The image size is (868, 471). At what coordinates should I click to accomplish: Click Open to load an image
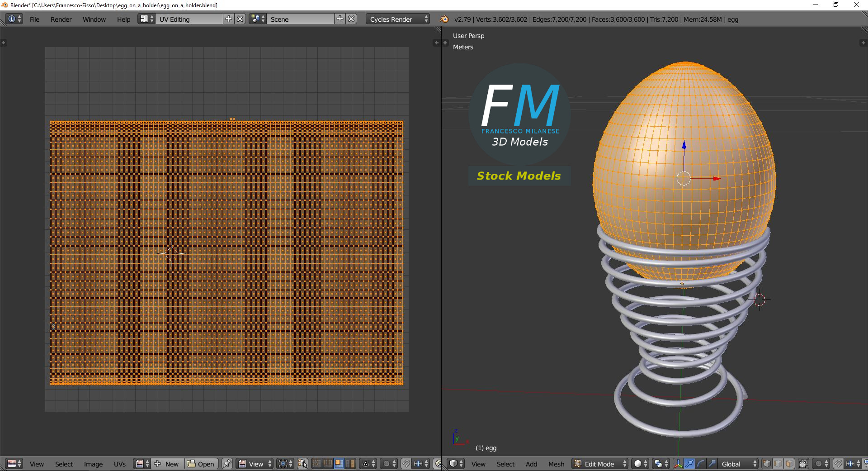click(x=202, y=464)
